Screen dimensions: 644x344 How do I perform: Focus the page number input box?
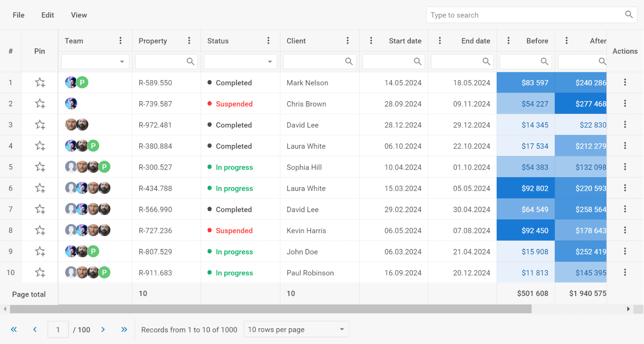tap(58, 329)
